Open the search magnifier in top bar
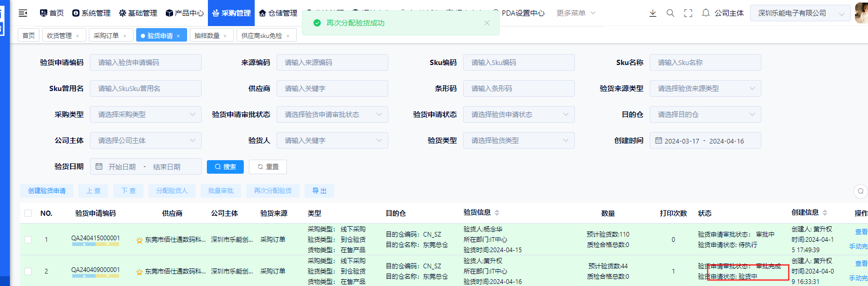The image size is (868, 286). coord(670,13)
